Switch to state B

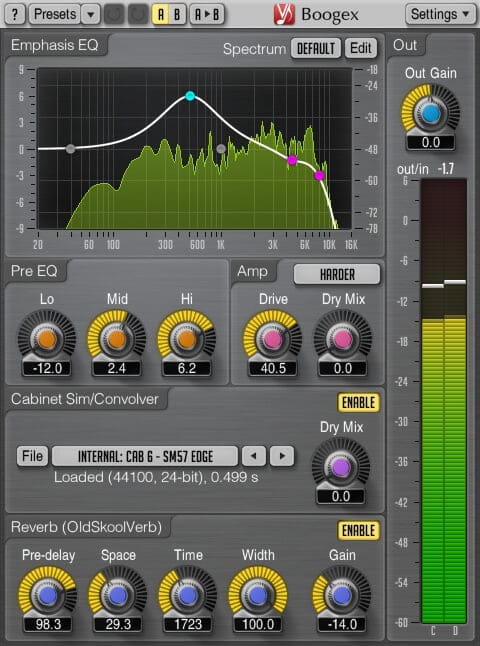(177, 14)
